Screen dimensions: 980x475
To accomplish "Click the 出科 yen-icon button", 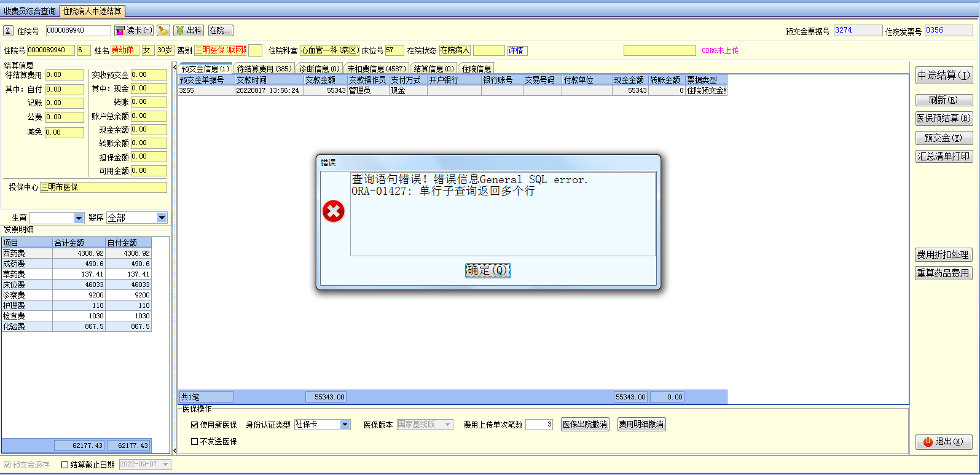I will [189, 31].
